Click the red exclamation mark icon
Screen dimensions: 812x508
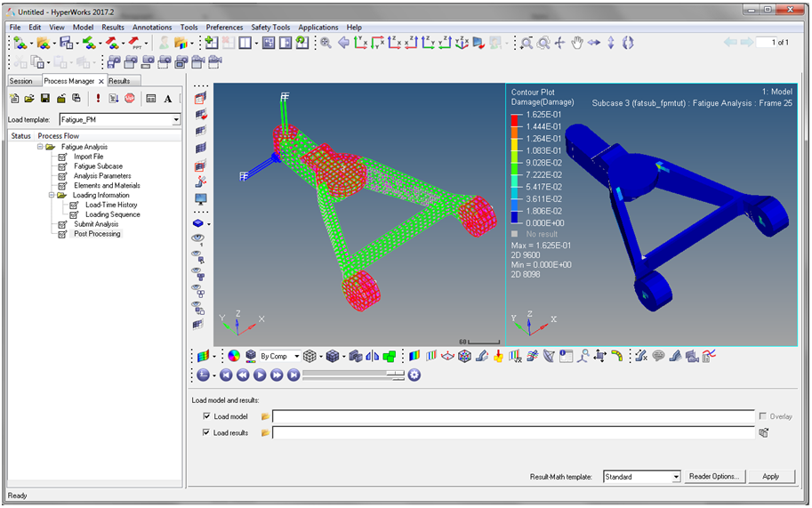coord(98,99)
